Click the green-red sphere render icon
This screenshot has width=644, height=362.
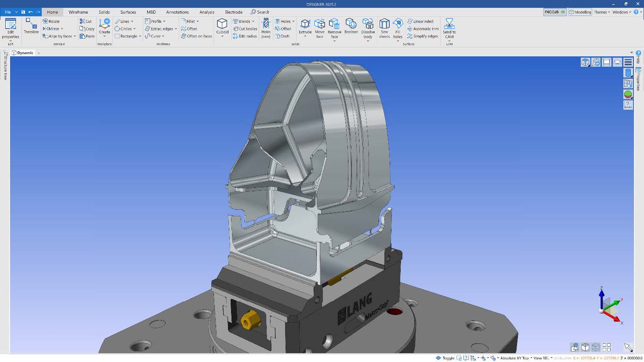tap(628, 94)
